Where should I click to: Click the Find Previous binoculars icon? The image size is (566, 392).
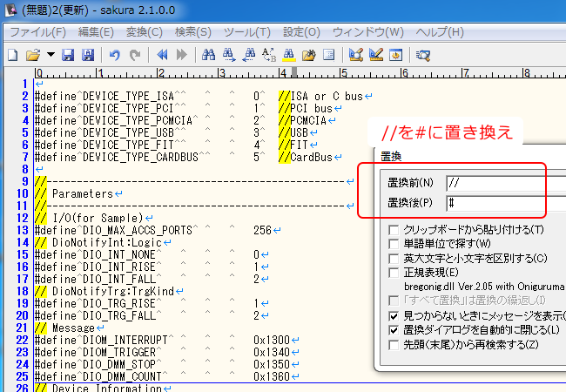click(x=249, y=55)
